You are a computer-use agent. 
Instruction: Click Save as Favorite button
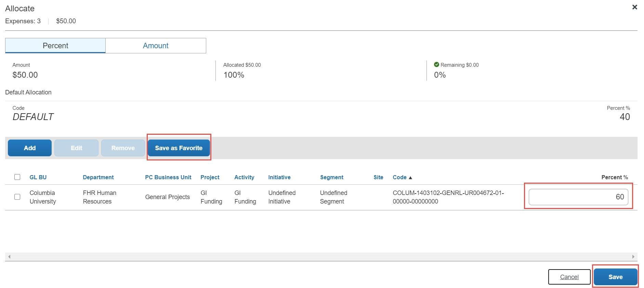[x=179, y=148]
